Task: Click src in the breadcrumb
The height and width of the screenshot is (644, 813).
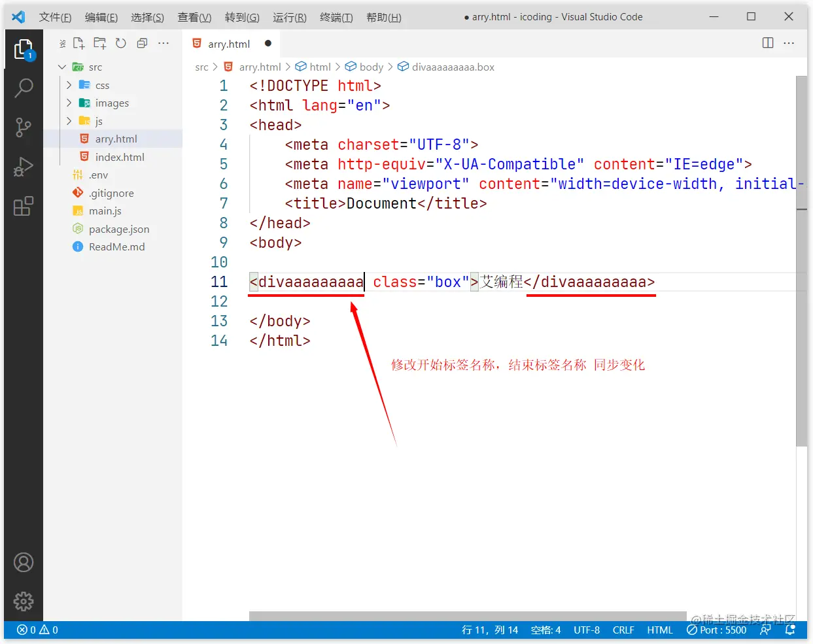Action: (201, 67)
